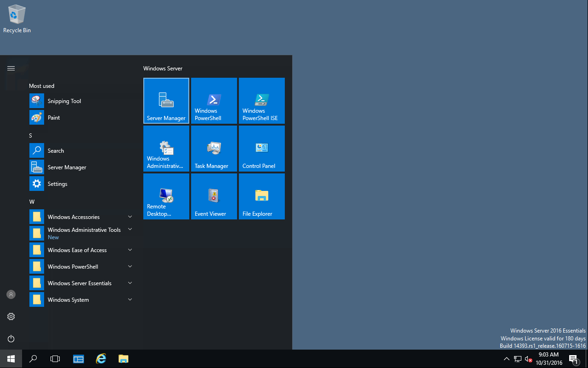This screenshot has height=368, width=588.
Task: Launch the Task Manager tile
Action: (214, 149)
